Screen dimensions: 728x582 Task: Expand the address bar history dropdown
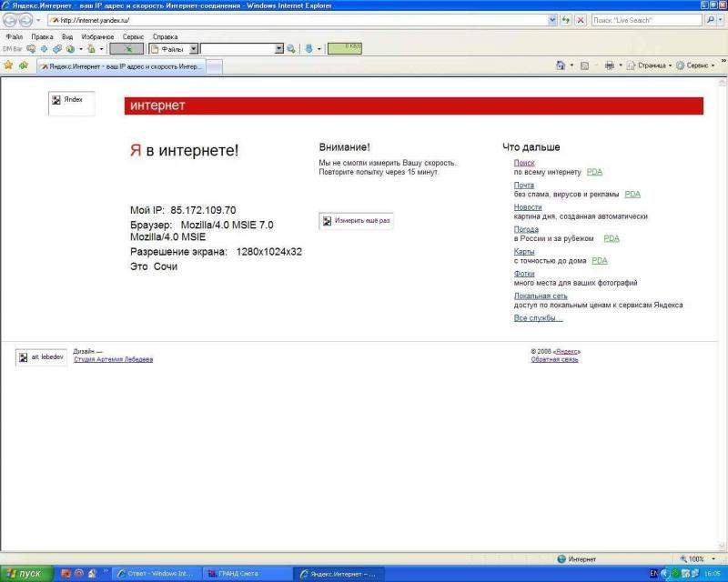coord(552,20)
